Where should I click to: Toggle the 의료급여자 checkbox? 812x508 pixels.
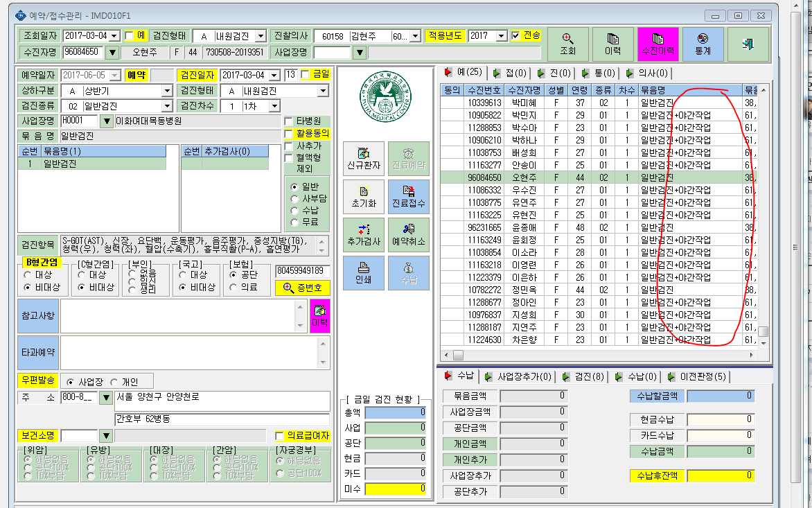280,436
